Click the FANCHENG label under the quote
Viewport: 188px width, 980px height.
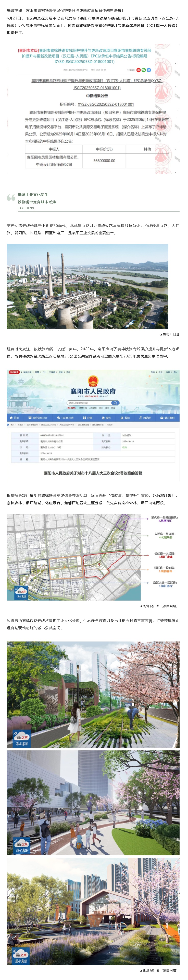[26, 208]
